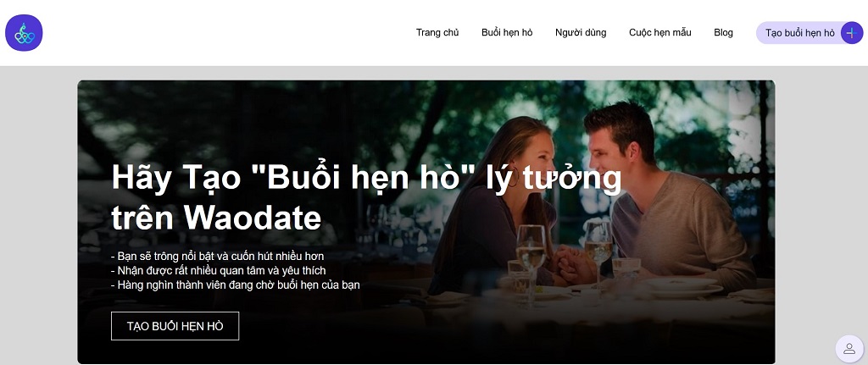
Task: Click the hero heading Hãy Tạo "Buổi hẹn hò"
Action: click(287, 178)
